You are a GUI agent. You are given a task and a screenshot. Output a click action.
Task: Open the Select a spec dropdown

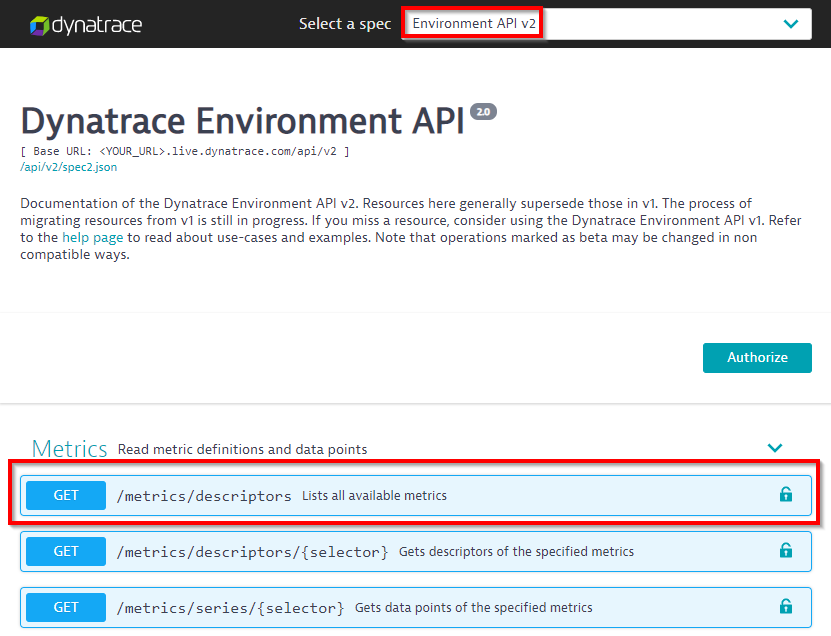coord(606,24)
